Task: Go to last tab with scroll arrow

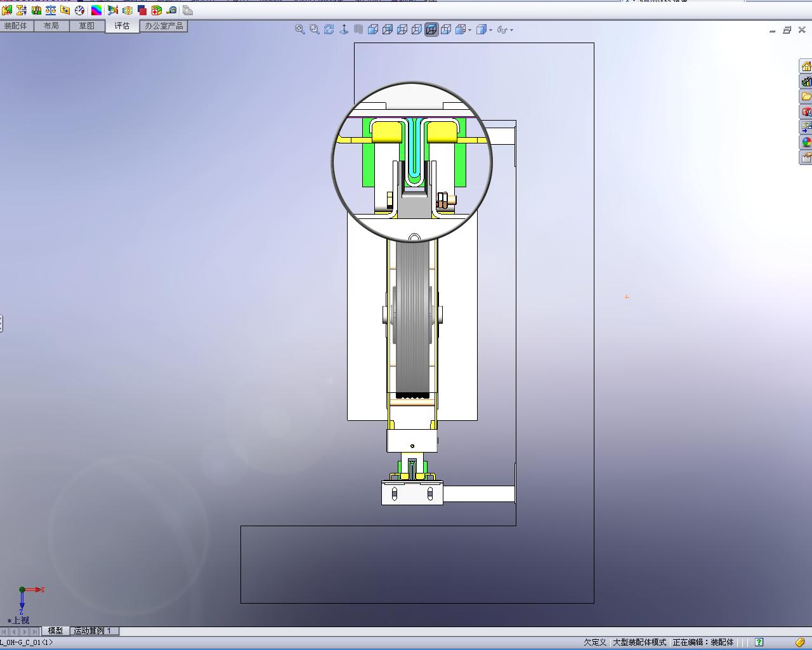Action: point(35,631)
